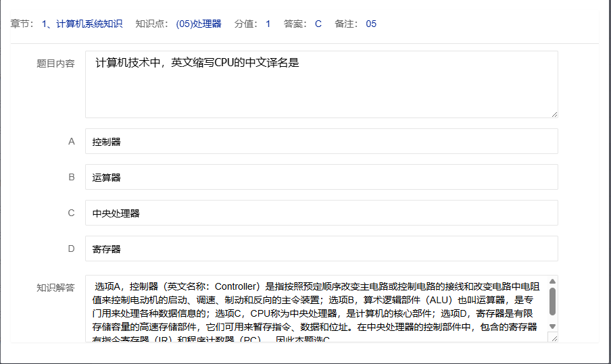Click the 章节 label in header
The height and width of the screenshot is (364, 611).
[22, 24]
